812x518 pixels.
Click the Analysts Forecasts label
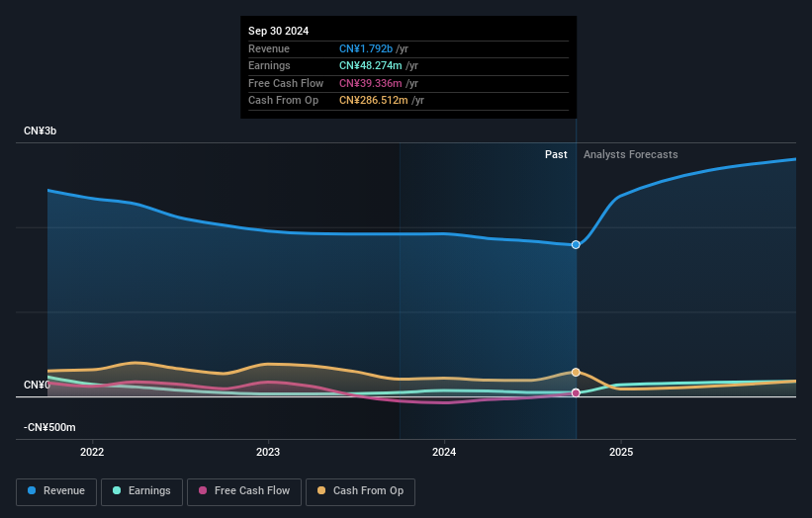coord(630,154)
